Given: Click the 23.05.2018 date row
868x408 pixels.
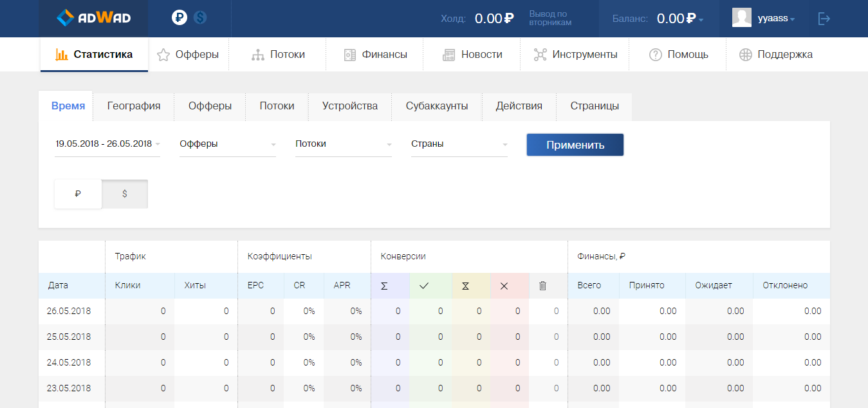Looking at the screenshot, I should click(x=434, y=388).
